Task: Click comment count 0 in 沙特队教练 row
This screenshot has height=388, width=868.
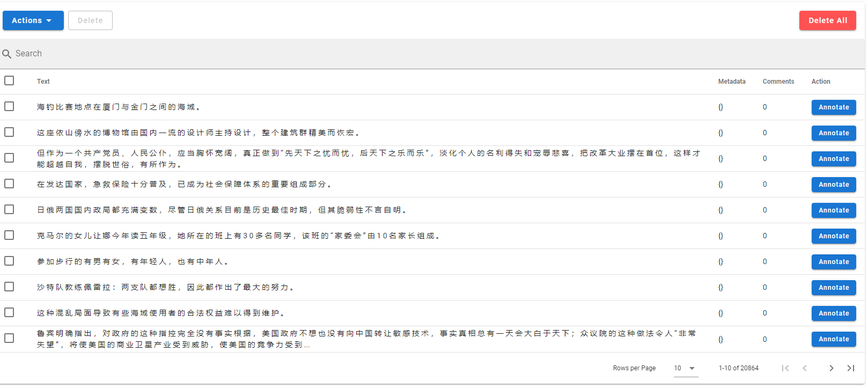Action: tap(765, 288)
